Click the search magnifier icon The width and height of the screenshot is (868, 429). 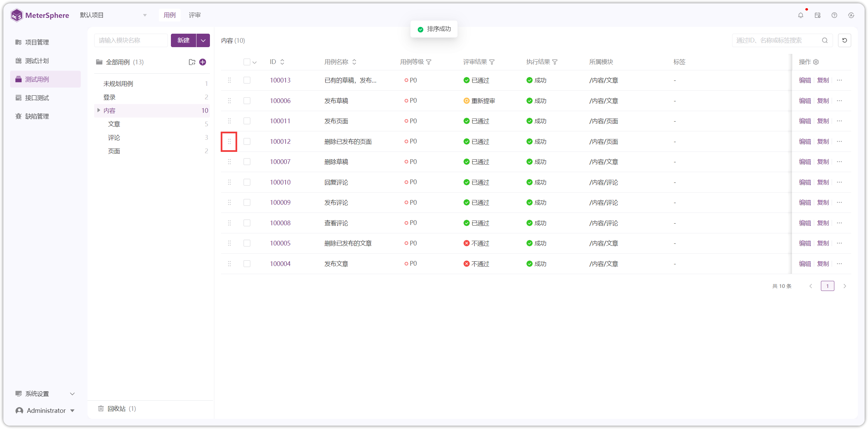[825, 40]
